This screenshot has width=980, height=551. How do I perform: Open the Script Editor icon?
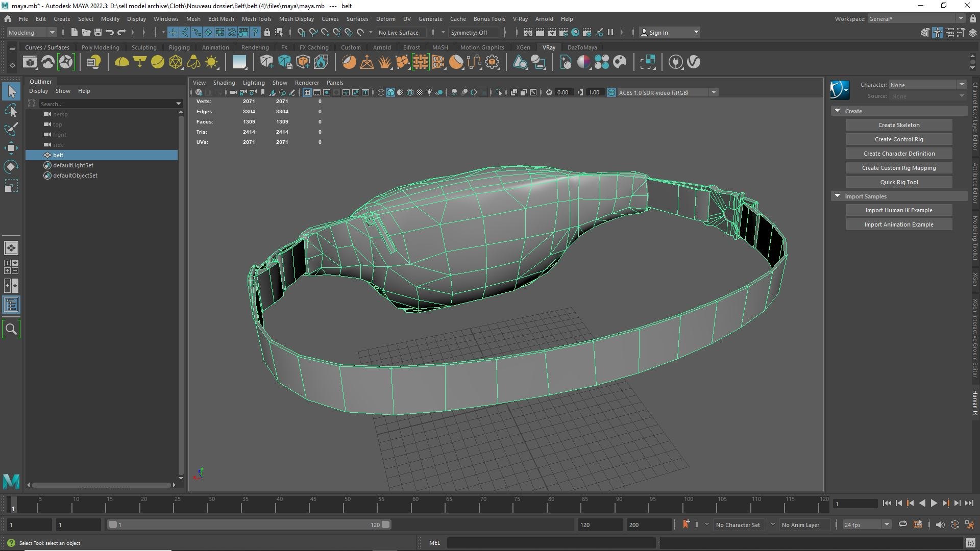coord(970,543)
